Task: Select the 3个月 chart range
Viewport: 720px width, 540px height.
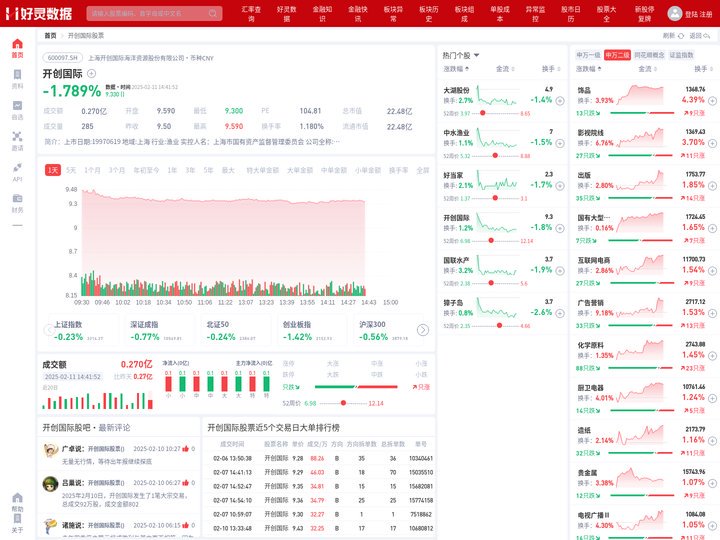Action: (x=117, y=170)
